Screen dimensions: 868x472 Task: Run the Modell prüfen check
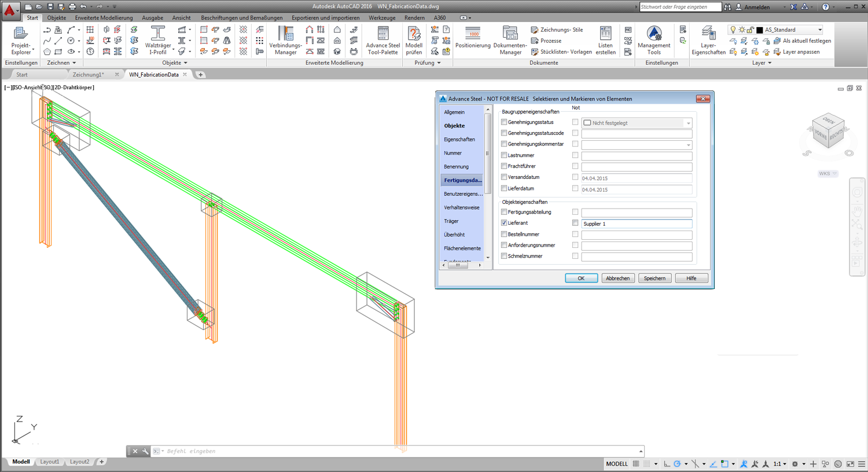414,41
